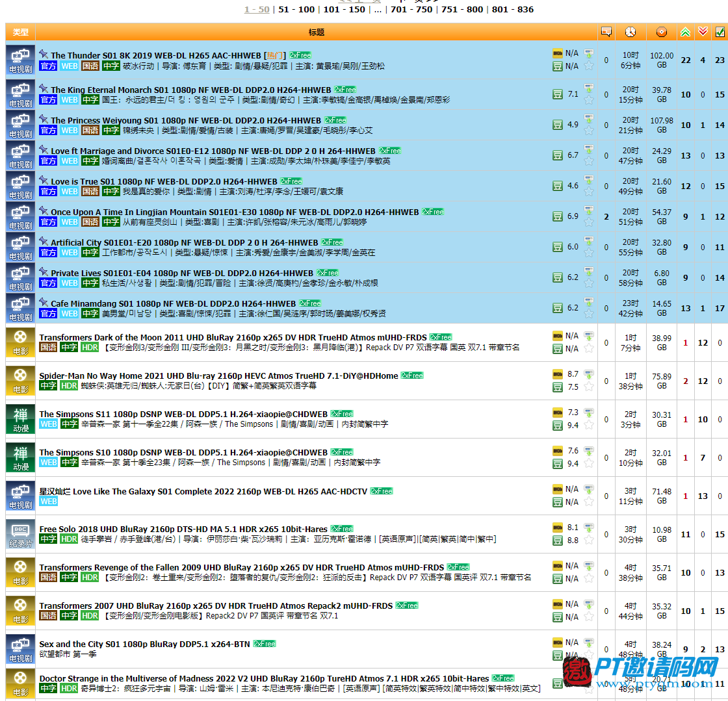Click download icon for The Simpsons S11
Viewport: 728px width, 701px height.
point(589,413)
